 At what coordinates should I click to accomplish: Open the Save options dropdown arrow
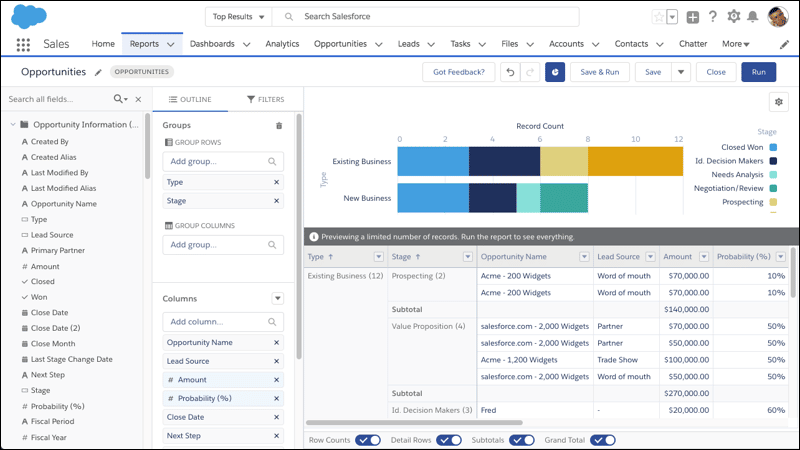point(681,72)
